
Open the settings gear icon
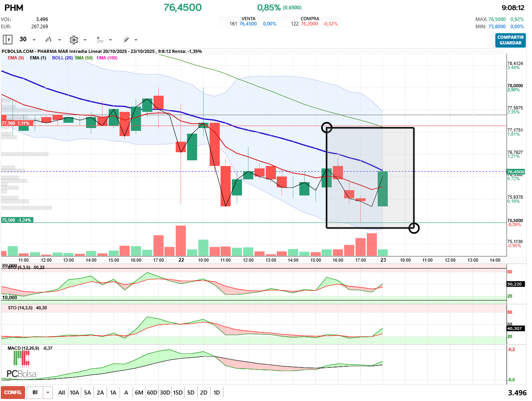[x=74, y=40]
